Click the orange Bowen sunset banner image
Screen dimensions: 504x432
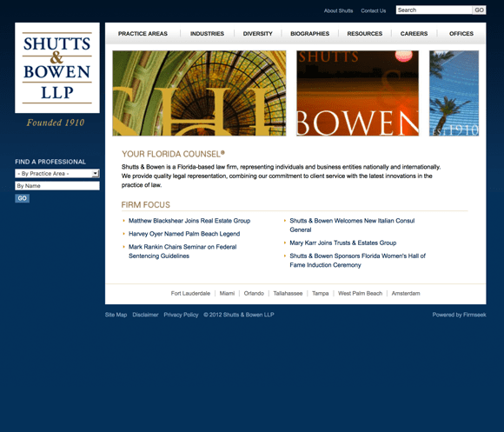tap(357, 93)
